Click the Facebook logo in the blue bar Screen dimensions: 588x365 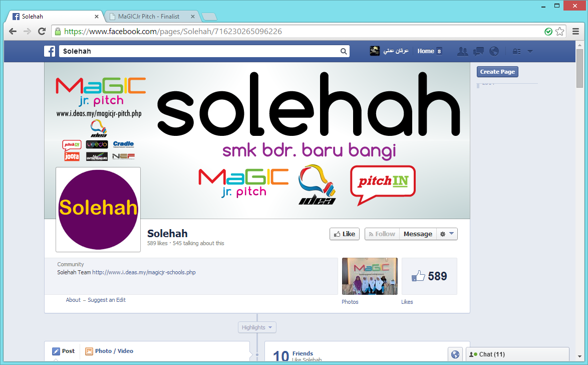[x=50, y=51]
